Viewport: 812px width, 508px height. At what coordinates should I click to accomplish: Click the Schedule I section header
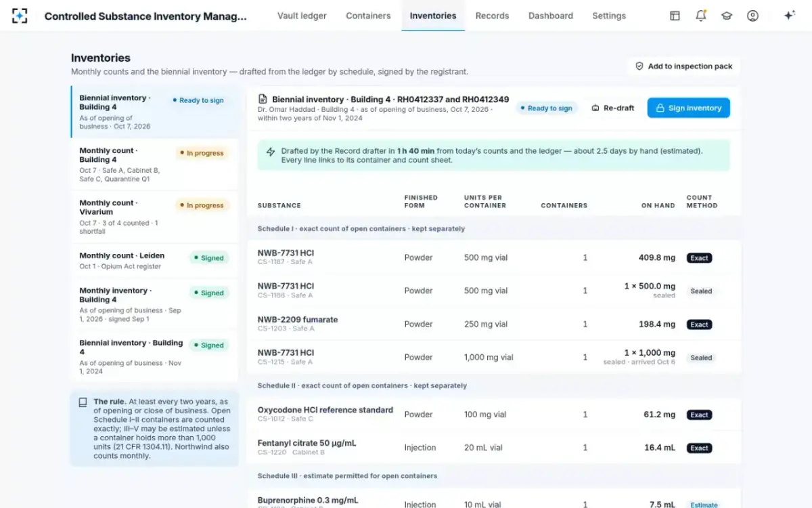click(x=493, y=229)
